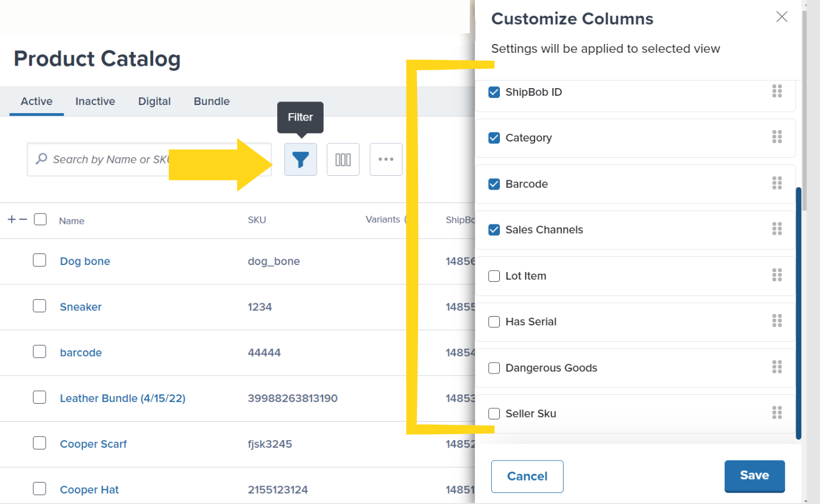Viewport: 820px width, 504px height.
Task: Click the customize columns icon
Action: 343,159
